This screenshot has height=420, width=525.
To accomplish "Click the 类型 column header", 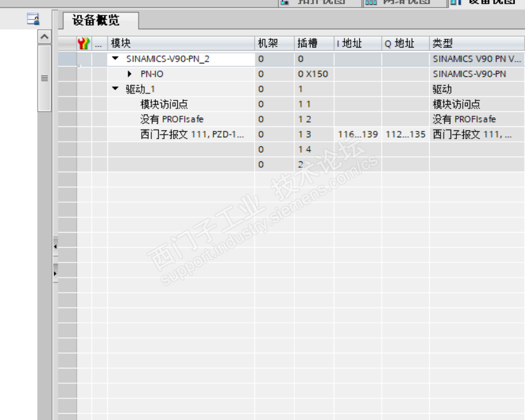I will (477, 43).
